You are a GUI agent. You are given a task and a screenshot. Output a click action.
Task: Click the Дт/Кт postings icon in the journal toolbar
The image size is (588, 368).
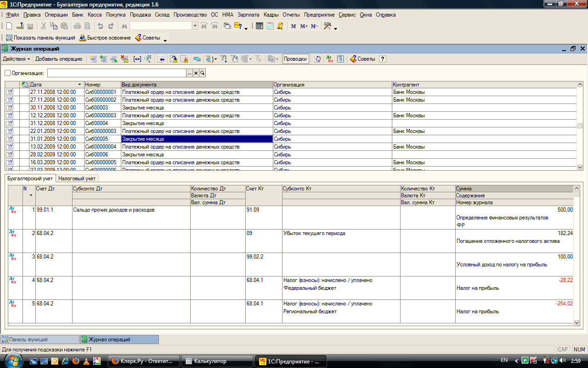tap(329, 59)
